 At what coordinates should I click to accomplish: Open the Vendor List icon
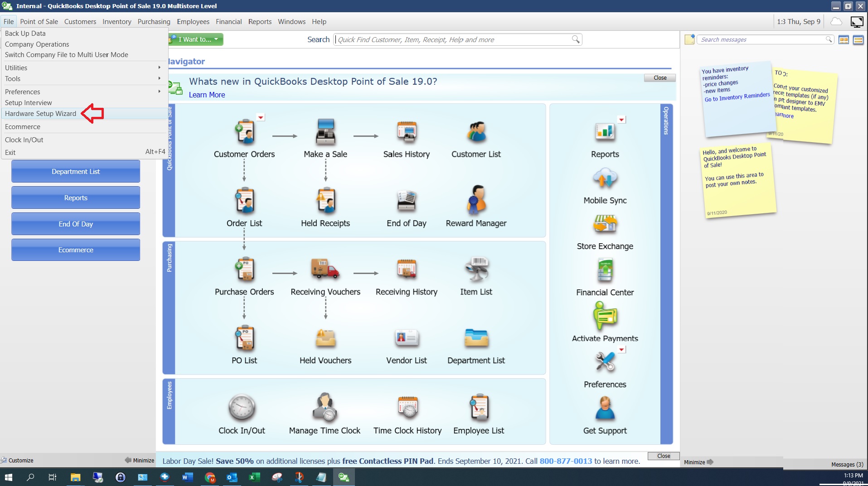(407, 338)
